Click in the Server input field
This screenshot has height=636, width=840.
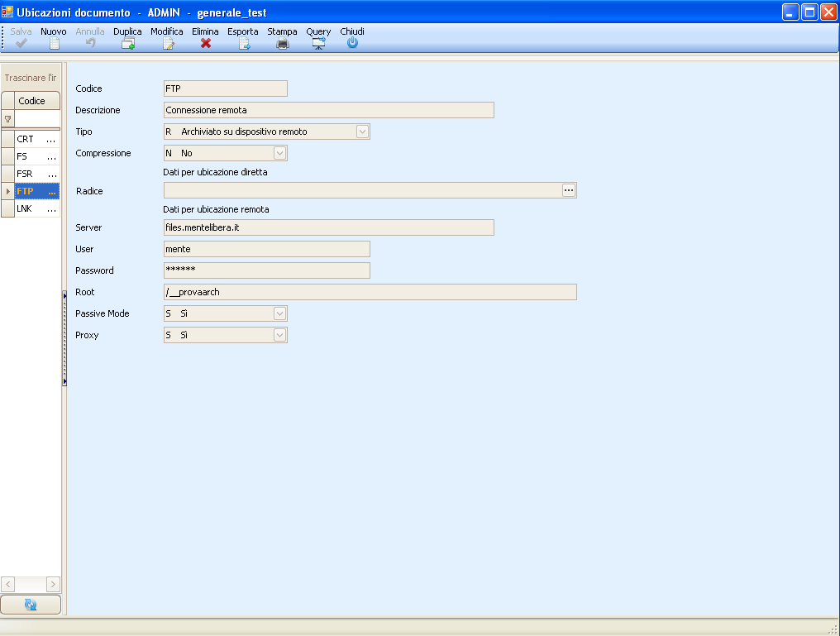pyautogui.click(x=328, y=227)
